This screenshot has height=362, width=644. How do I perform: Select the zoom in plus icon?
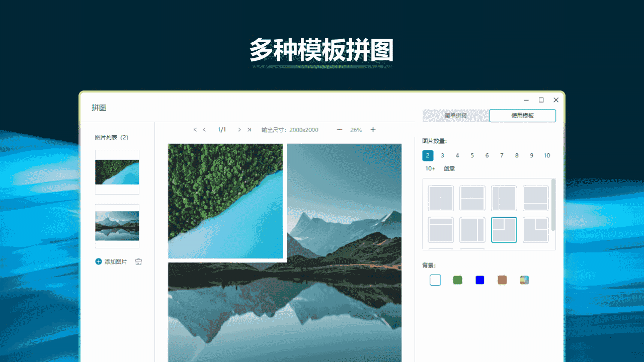pyautogui.click(x=373, y=130)
